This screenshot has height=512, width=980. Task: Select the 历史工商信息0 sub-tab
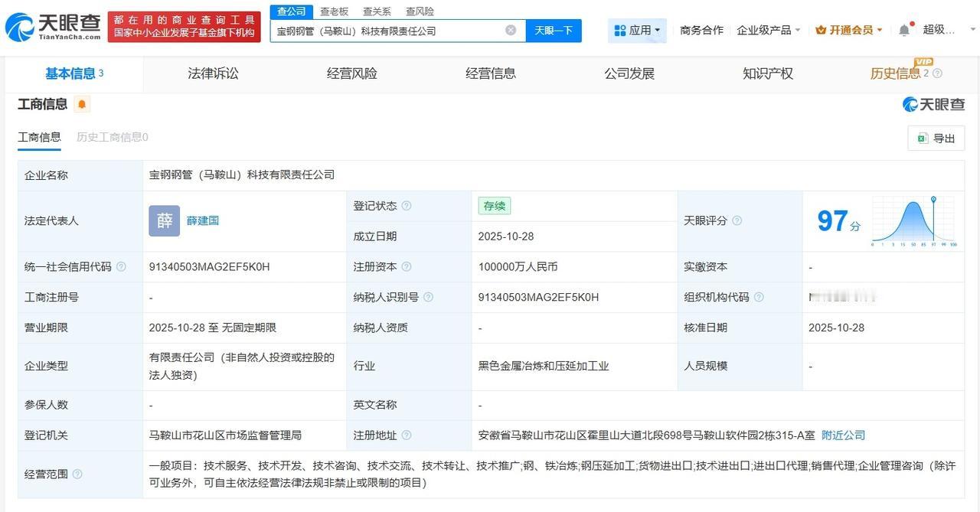[113, 137]
